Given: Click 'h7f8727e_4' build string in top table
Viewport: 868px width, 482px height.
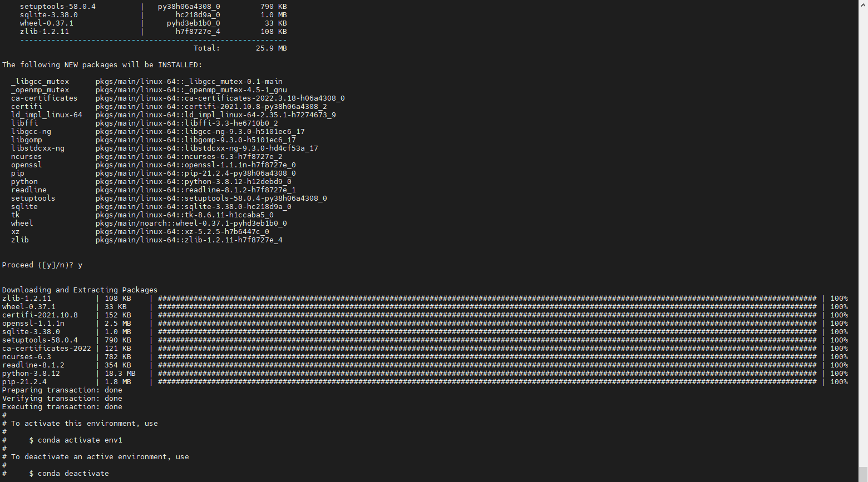Looking at the screenshot, I should (198, 32).
